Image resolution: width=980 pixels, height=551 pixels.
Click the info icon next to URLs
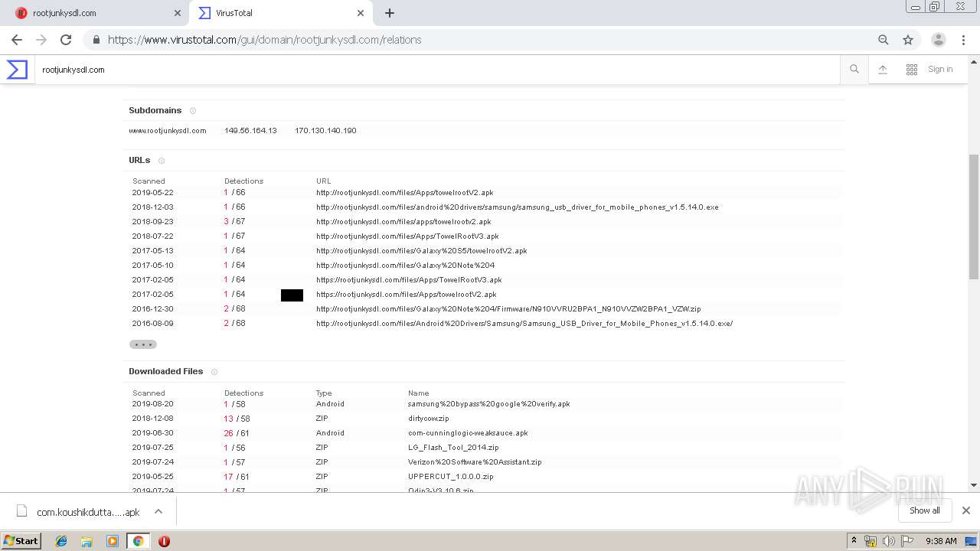[162, 161]
